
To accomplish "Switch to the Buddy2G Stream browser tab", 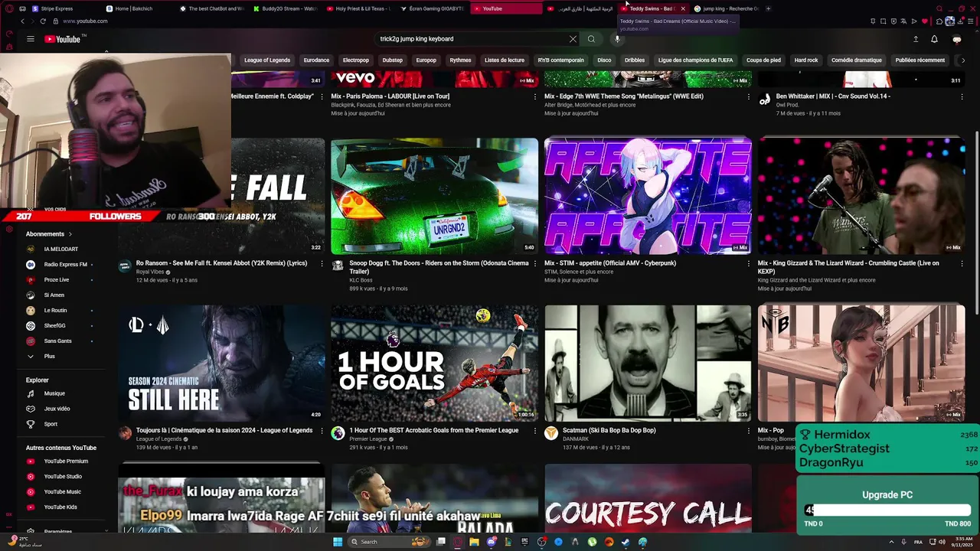I will [x=287, y=8].
